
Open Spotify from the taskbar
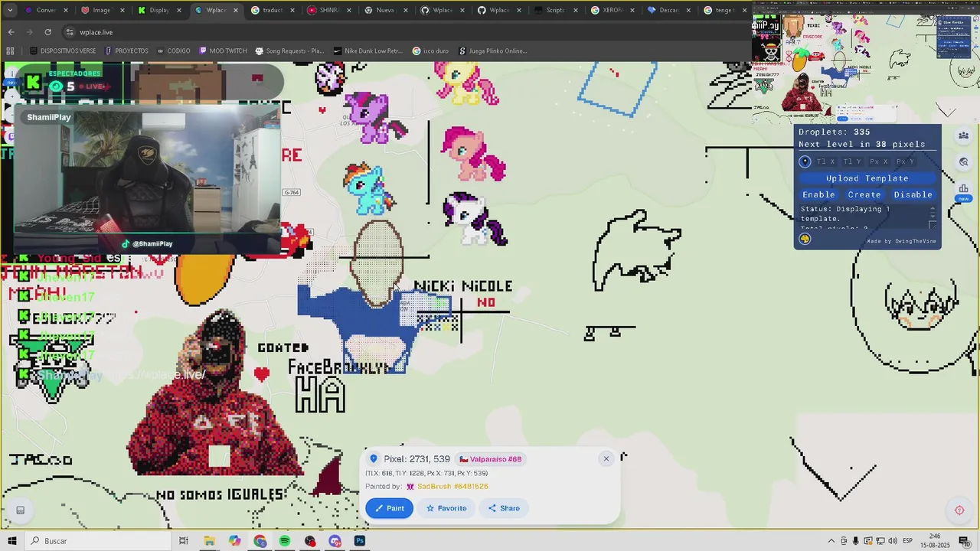[x=285, y=541]
